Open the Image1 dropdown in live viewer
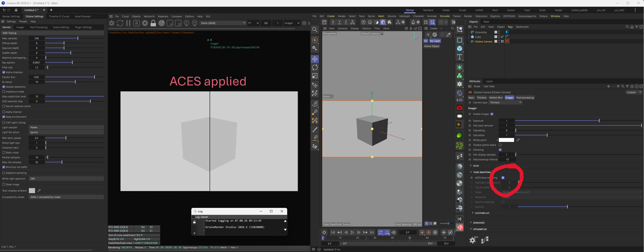Viewport: 644px width, 252px height. (292, 23)
